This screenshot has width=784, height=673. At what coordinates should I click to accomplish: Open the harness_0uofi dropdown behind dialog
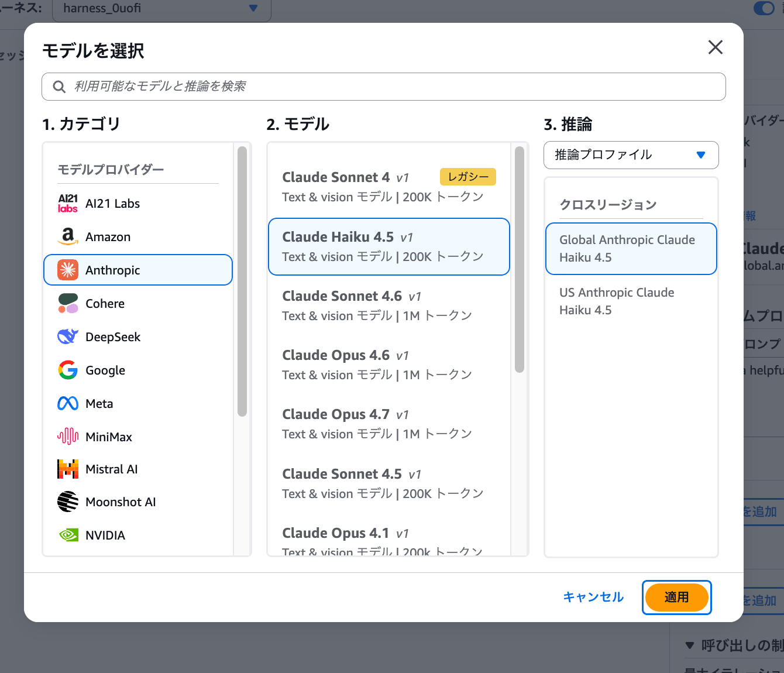(161, 9)
